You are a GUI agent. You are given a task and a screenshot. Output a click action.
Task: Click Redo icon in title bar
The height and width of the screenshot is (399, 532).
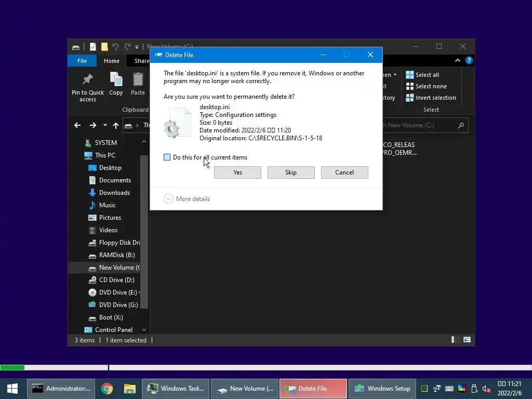127,46
